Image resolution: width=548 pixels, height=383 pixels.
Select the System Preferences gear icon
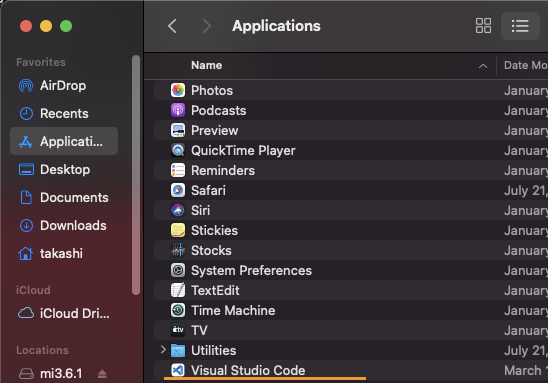[178, 270]
